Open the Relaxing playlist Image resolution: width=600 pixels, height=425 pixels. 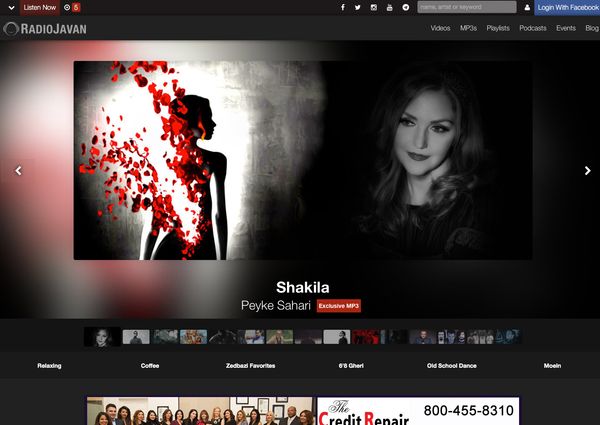49,366
